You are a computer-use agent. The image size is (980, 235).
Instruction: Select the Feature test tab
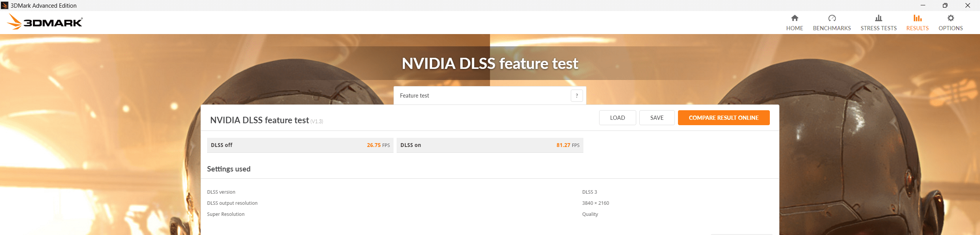coord(415,96)
